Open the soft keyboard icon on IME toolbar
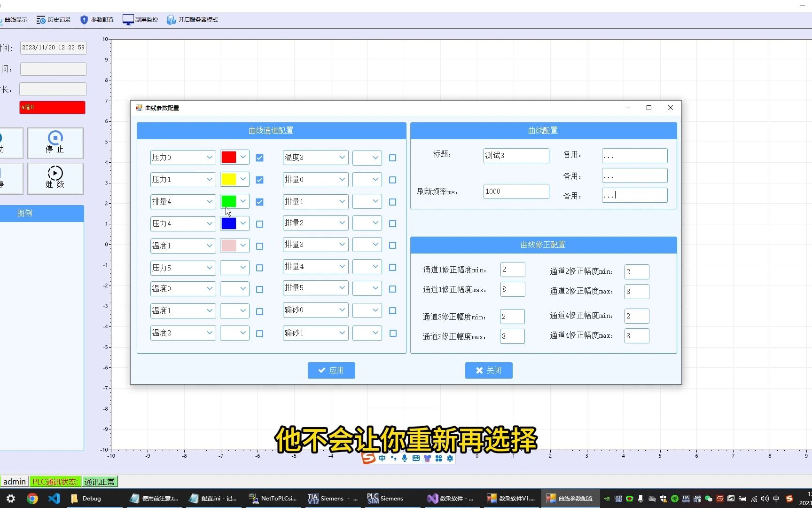 416,458
